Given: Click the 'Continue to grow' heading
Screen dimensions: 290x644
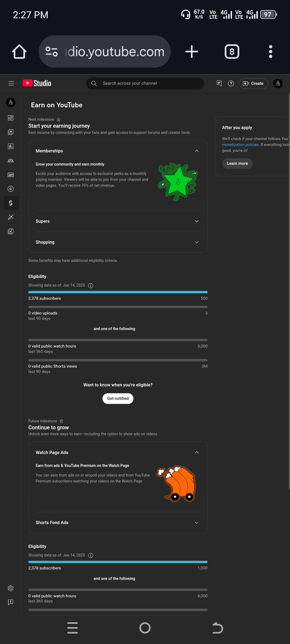Looking at the screenshot, I should click(x=49, y=427).
